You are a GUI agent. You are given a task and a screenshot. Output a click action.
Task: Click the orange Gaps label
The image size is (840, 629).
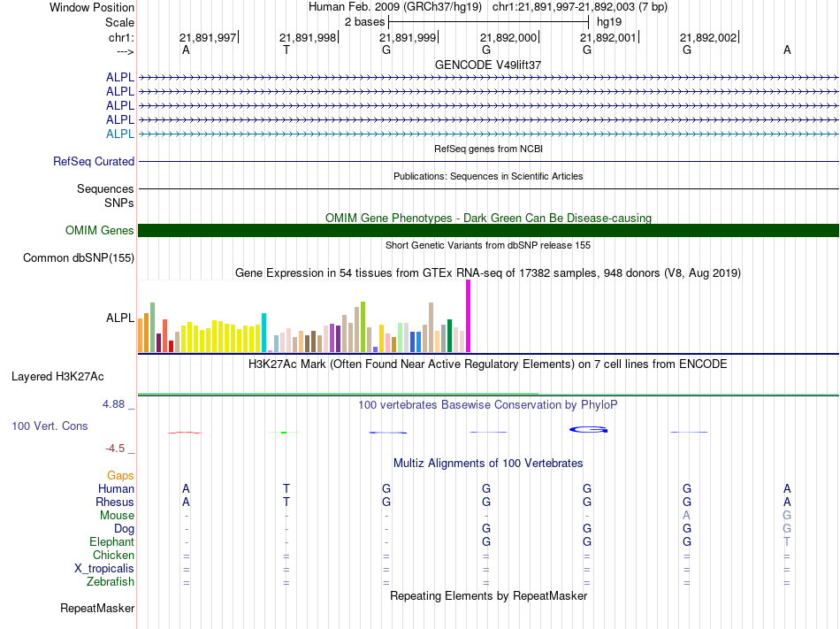tap(120, 476)
